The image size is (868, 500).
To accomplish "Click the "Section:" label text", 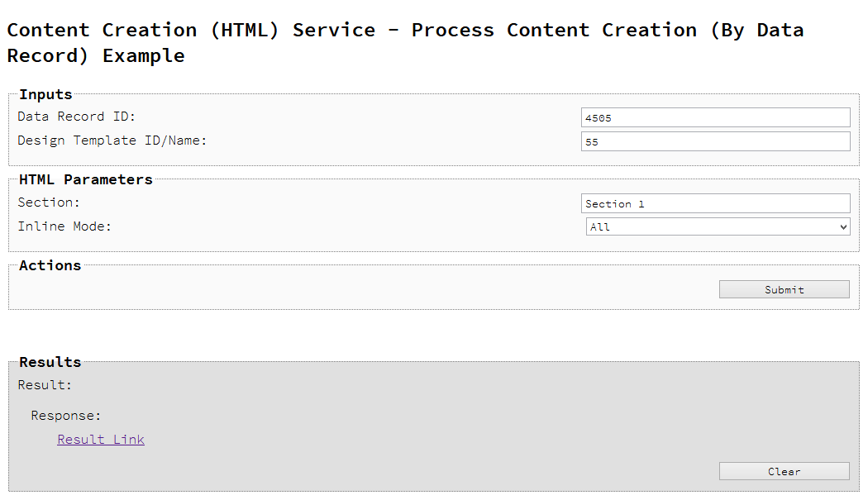I will coord(49,202).
